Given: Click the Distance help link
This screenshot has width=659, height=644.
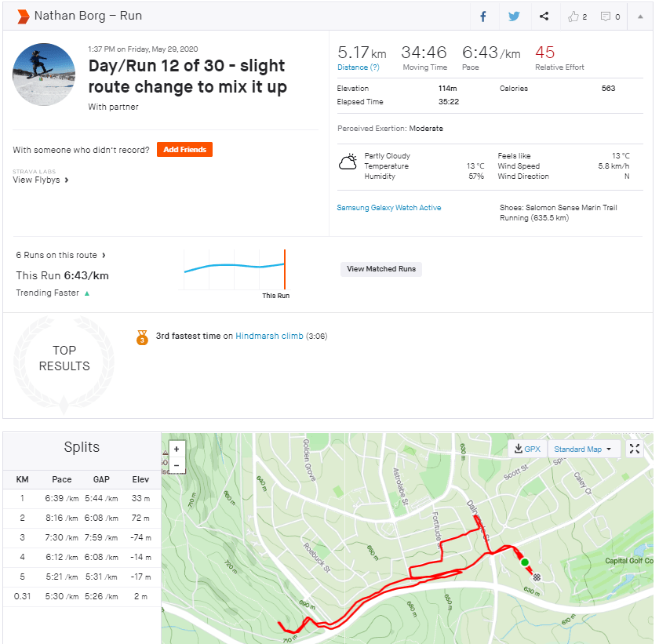Looking at the screenshot, I should [x=353, y=67].
